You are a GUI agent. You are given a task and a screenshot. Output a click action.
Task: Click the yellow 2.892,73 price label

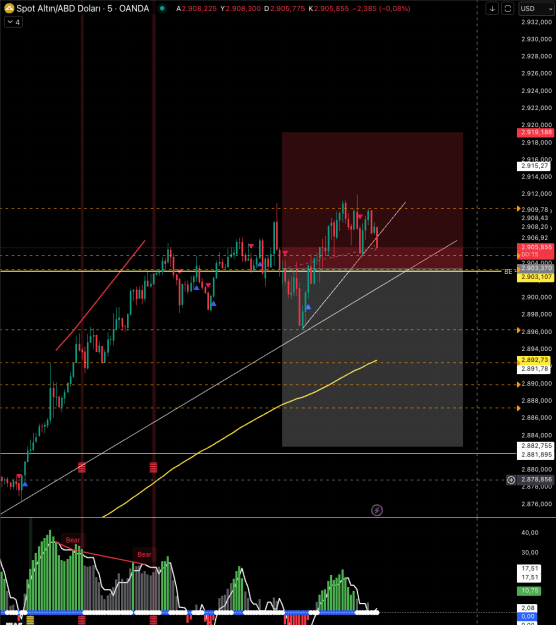pyautogui.click(x=534, y=360)
